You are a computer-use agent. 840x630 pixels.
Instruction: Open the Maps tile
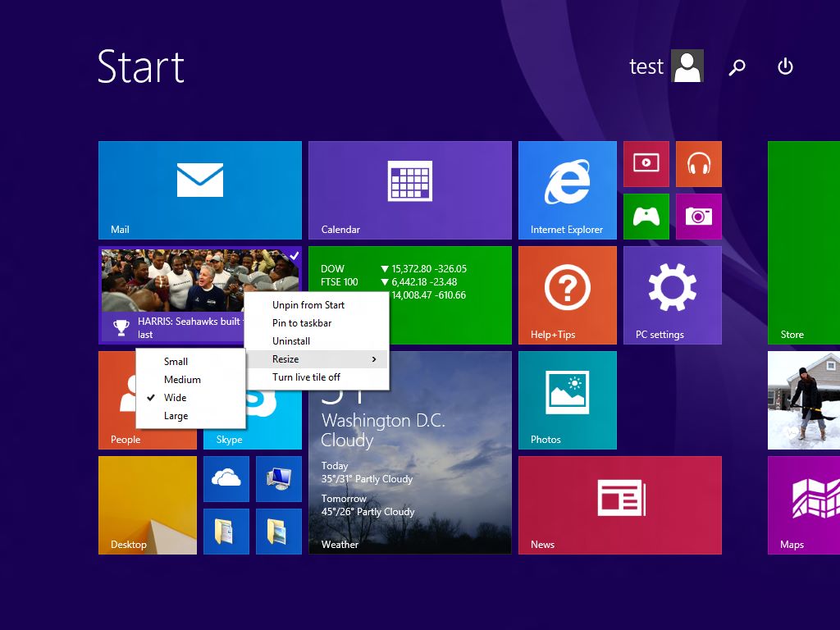click(804, 505)
